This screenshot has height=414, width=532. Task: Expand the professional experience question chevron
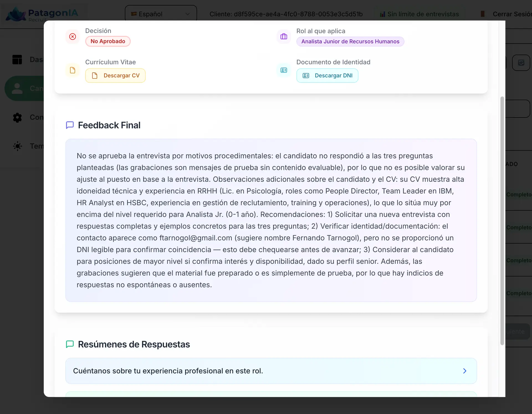pyautogui.click(x=465, y=371)
